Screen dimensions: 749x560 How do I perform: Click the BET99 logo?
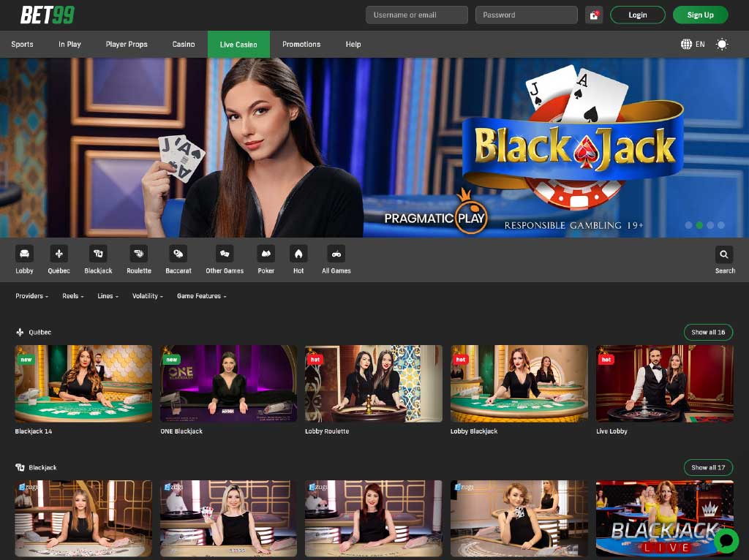[48, 15]
